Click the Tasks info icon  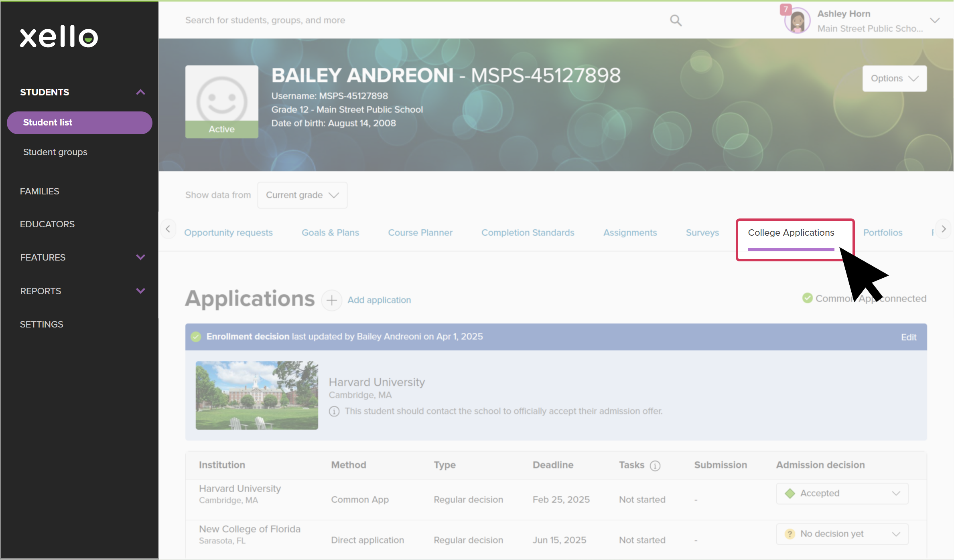655,465
